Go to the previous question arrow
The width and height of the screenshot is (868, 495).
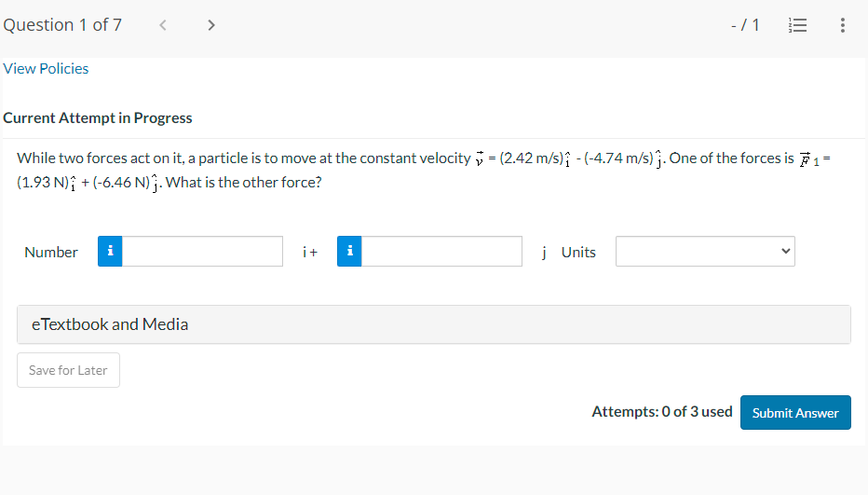[x=163, y=25]
